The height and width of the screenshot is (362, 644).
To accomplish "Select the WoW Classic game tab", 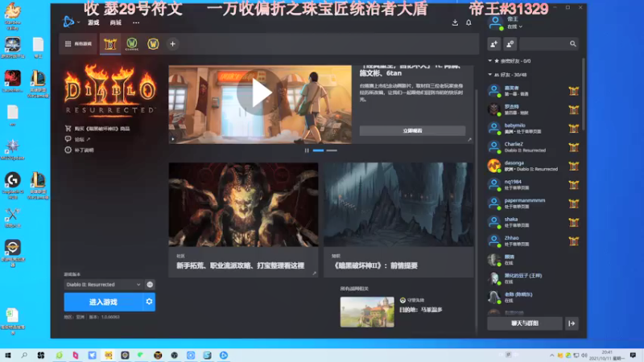I will coord(132,44).
